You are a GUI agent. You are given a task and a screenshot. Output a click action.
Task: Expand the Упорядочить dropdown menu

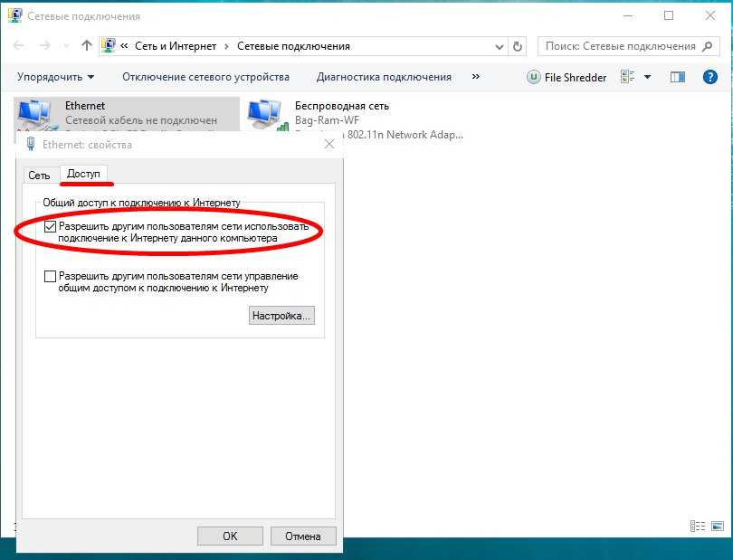click(55, 77)
